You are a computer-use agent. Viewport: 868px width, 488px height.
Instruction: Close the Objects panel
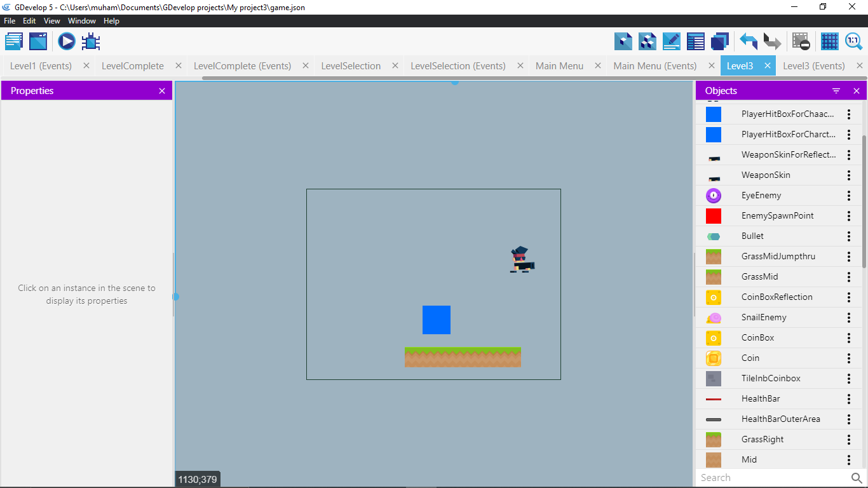click(857, 91)
